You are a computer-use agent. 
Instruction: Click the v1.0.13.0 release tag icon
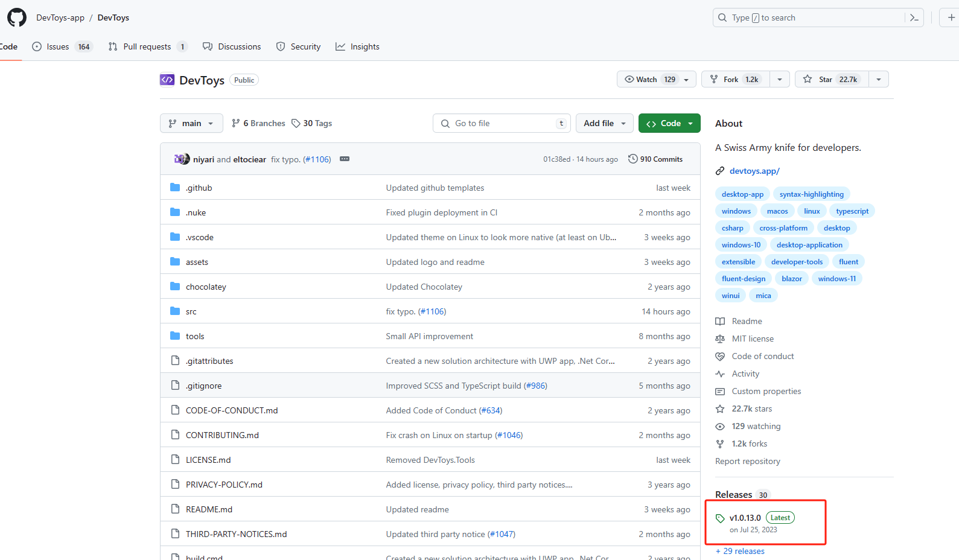coord(720,518)
